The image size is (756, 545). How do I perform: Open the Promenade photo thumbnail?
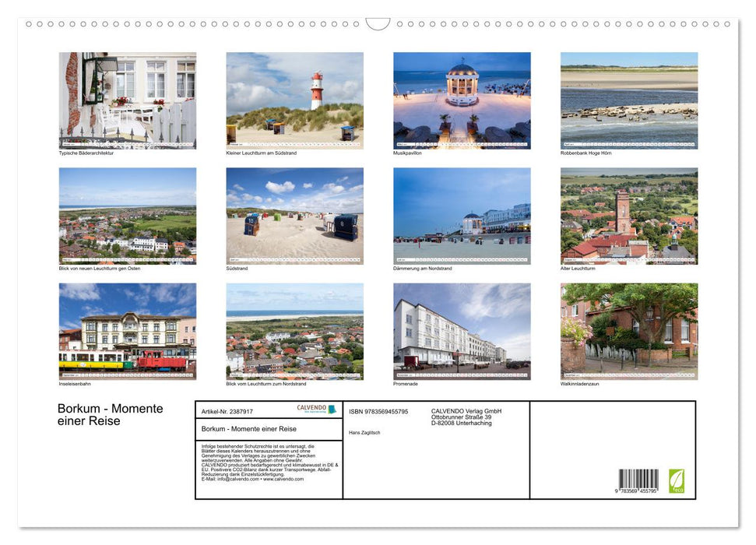click(x=462, y=332)
